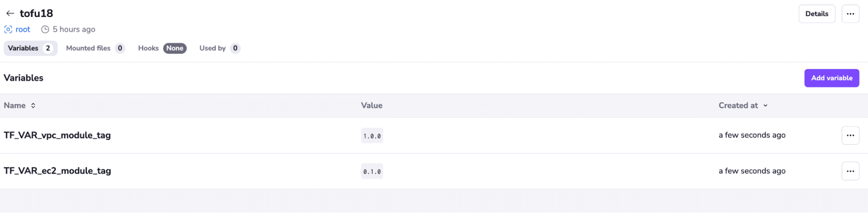Click the clock icon beside 5 hours ago
868x213 pixels.
click(x=45, y=30)
